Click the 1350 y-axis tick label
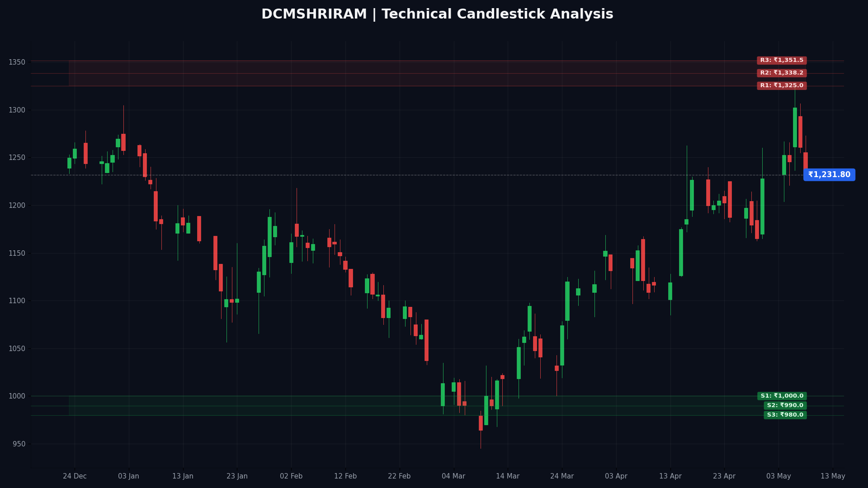 pyautogui.click(x=17, y=62)
